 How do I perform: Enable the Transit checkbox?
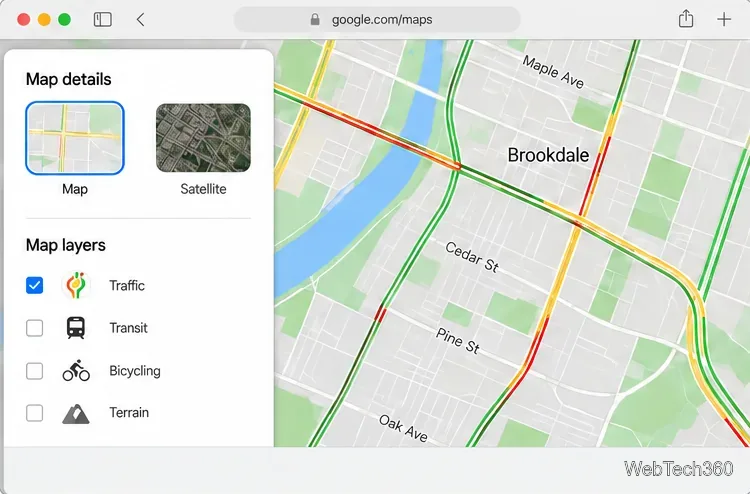(x=34, y=328)
